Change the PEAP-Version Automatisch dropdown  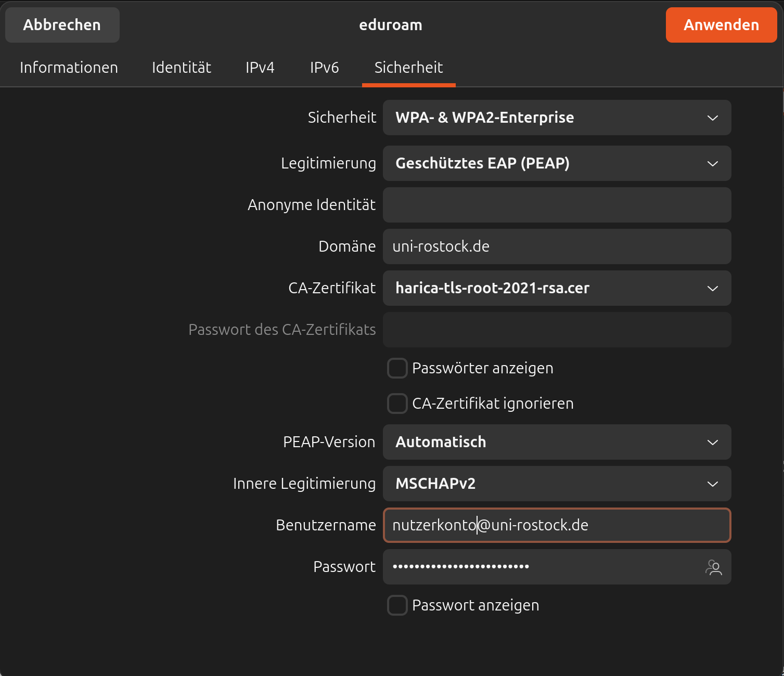pos(557,442)
